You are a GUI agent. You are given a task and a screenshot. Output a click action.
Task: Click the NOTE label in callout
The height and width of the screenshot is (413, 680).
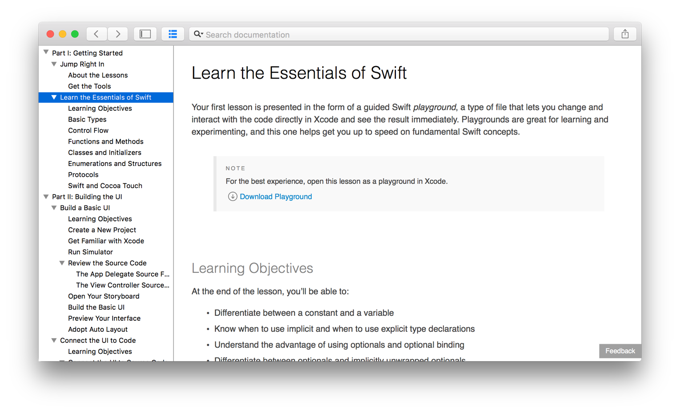click(x=235, y=168)
